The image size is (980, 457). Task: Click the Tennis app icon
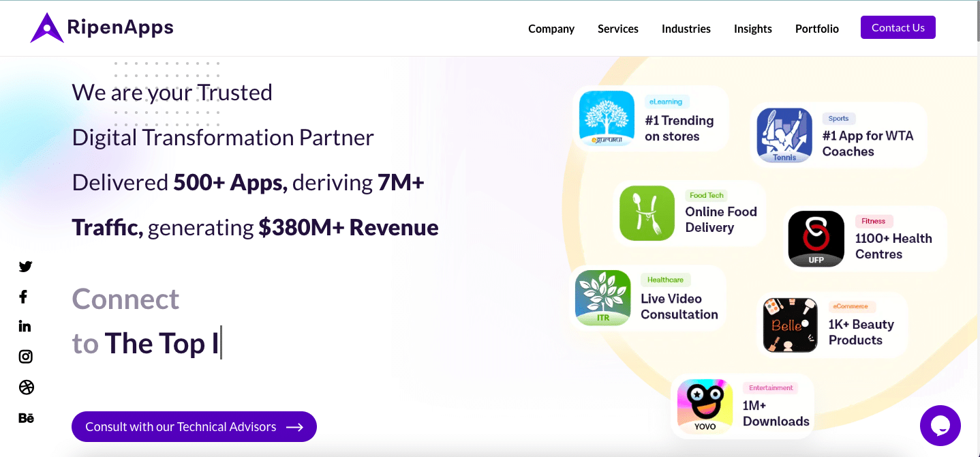click(x=784, y=135)
